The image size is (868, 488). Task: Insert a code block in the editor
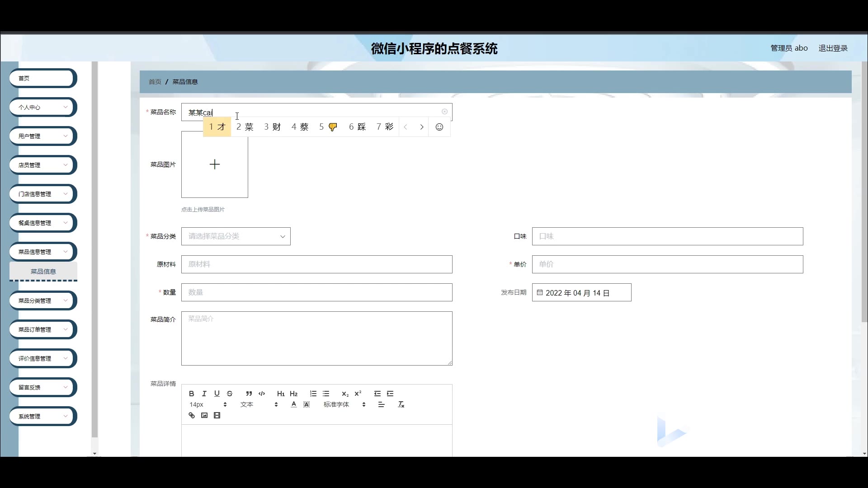tap(262, 394)
